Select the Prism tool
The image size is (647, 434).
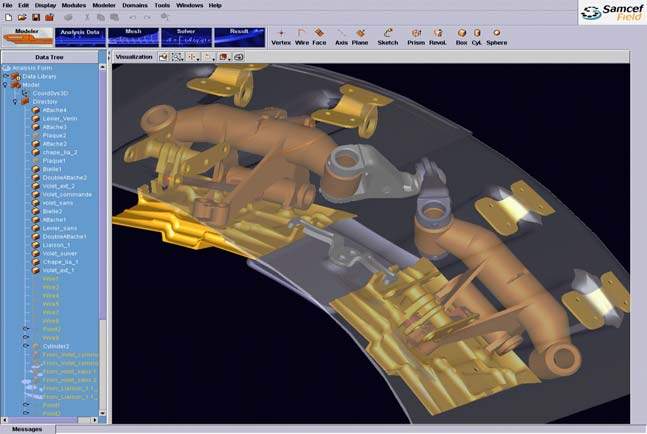point(416,37)
